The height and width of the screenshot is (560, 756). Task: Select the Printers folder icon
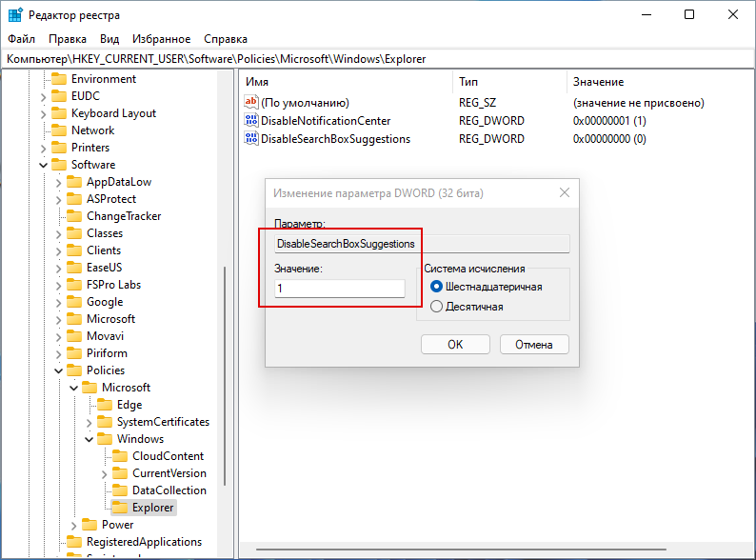click(59, 147)
